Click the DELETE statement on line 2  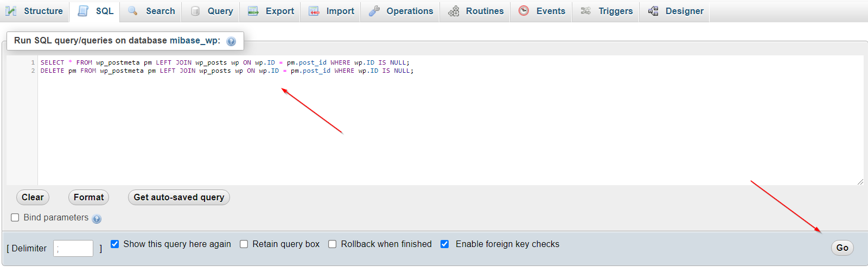(227, 71)
